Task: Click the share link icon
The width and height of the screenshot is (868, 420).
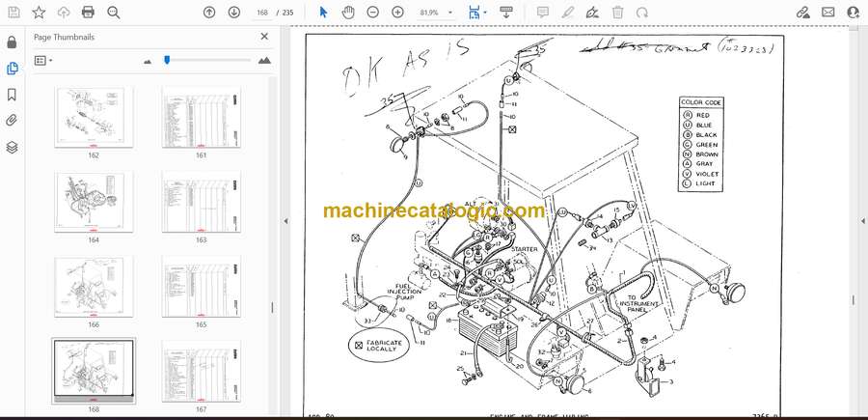Action: (803, 13)
